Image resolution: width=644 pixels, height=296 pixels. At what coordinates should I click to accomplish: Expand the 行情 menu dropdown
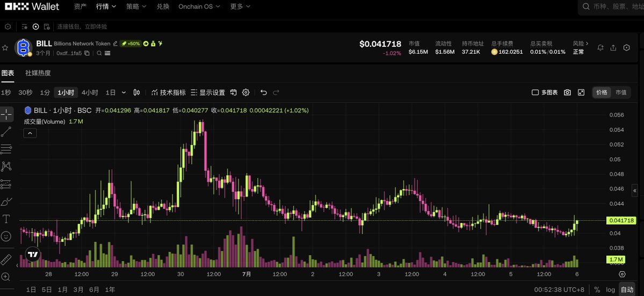pyautogui.click(x=106, y=6)
